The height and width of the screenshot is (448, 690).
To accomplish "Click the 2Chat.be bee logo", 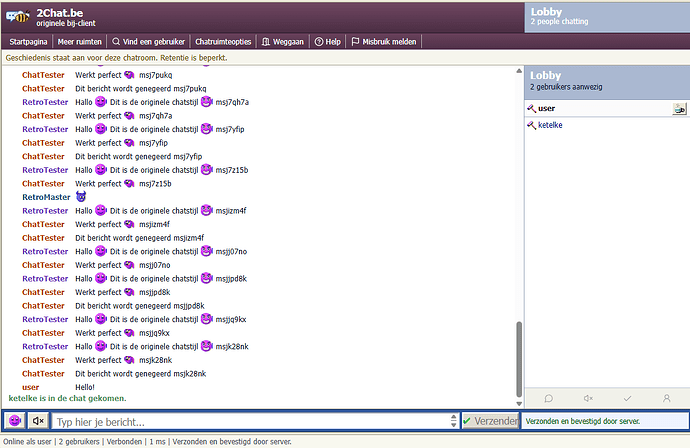I will 18,17.
